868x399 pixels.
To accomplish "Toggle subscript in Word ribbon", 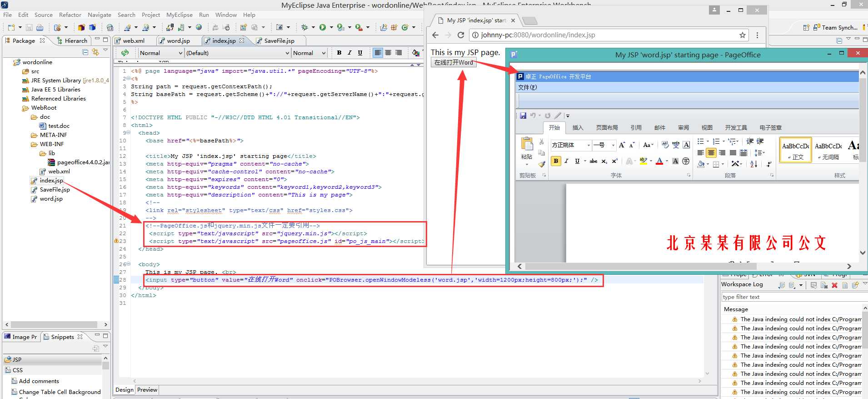I will coord(604,161).
